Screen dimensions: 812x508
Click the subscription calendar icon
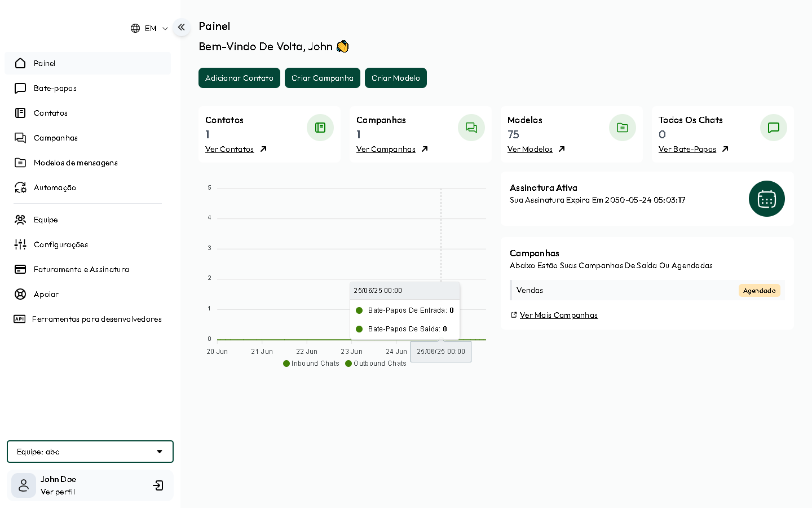(x=766, y=199)
